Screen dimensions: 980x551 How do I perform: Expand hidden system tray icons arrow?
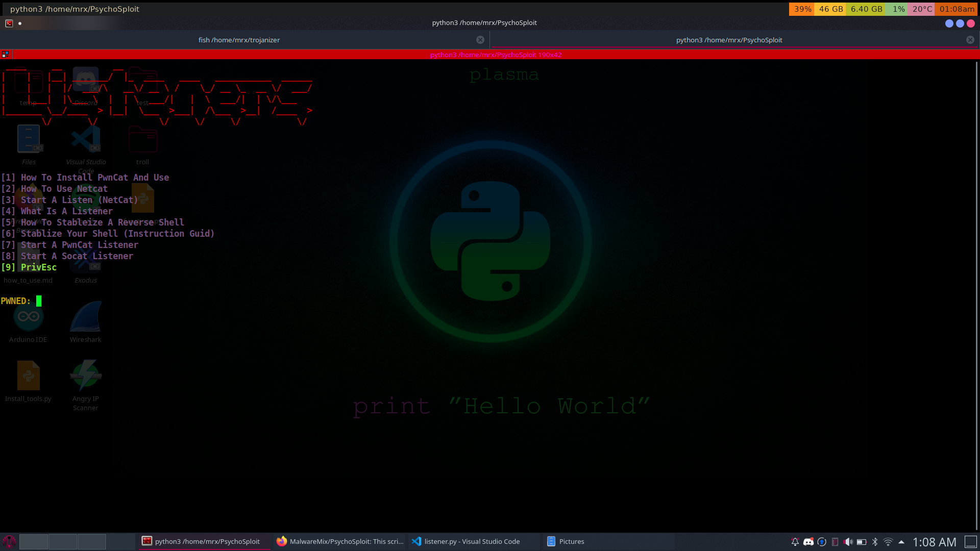901,542
